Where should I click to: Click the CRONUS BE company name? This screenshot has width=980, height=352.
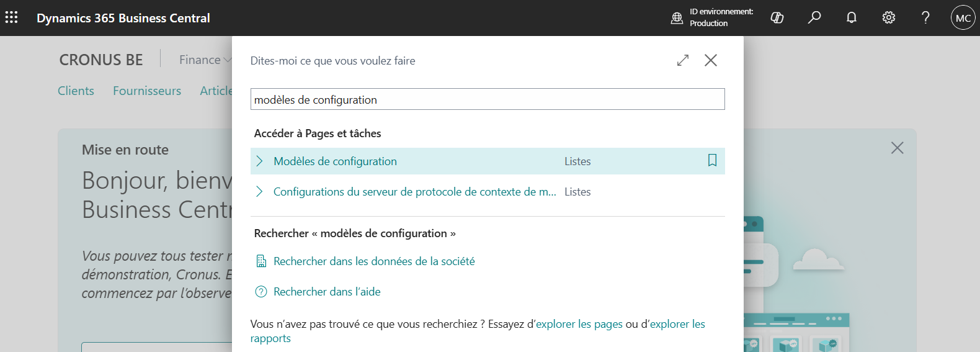coord(101,60)
